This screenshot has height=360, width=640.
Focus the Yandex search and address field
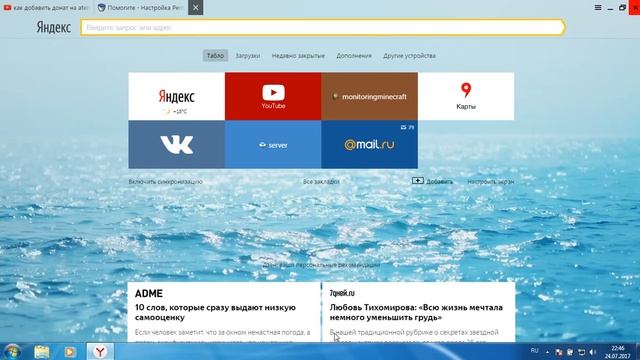pyautogui.click(x=322, y=27)
